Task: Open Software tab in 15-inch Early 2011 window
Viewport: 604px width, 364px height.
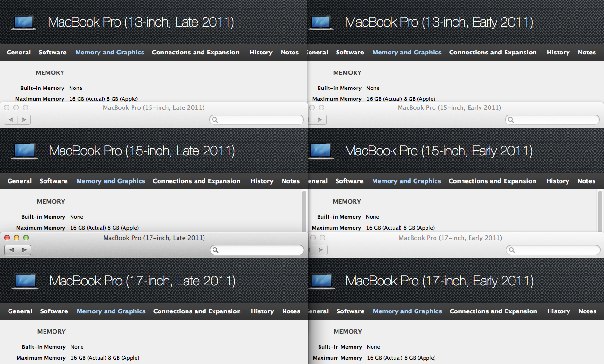Action: click(349, 181)
